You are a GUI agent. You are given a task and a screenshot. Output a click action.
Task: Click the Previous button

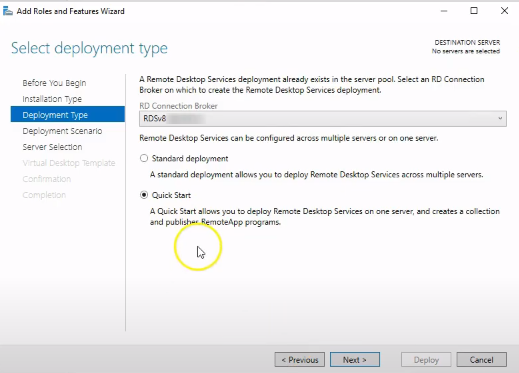click(300, 360)
